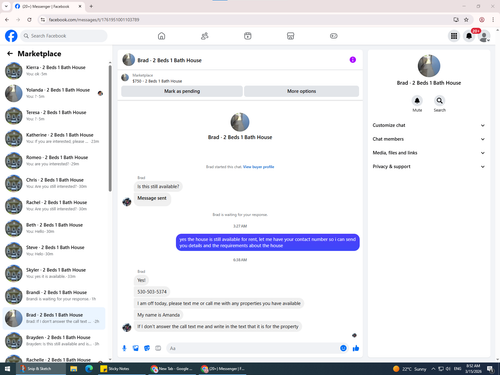
Task: Open Katherine's 2 Beds 1 Bath House chat
Action: coord(55,138)
